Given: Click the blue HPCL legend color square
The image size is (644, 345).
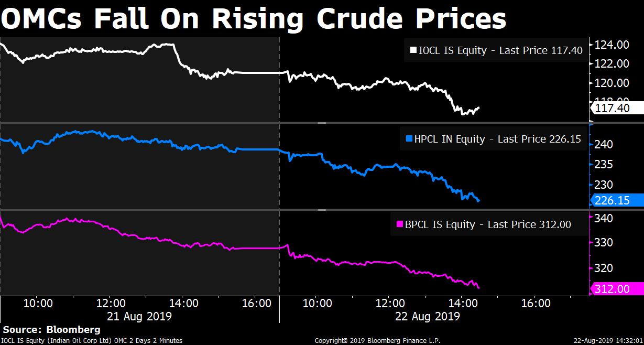Looking at the screenshot, I should point(409,139).
